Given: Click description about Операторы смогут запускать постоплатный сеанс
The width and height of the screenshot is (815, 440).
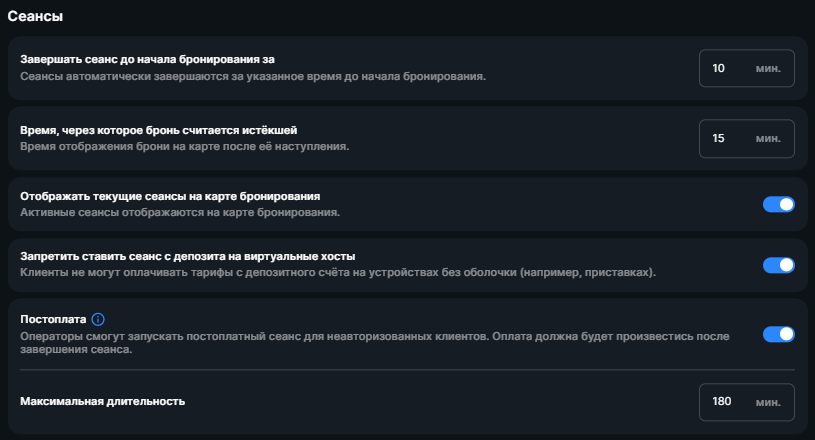Looking at the screenshot, I should tap(375, 343).
